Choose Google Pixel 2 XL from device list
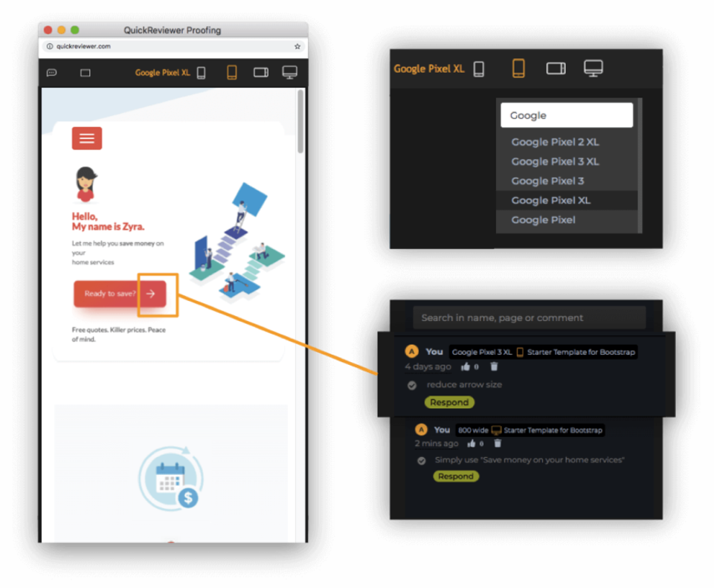The height and width of the screenshot is (588, 714). tap(555, 142)
